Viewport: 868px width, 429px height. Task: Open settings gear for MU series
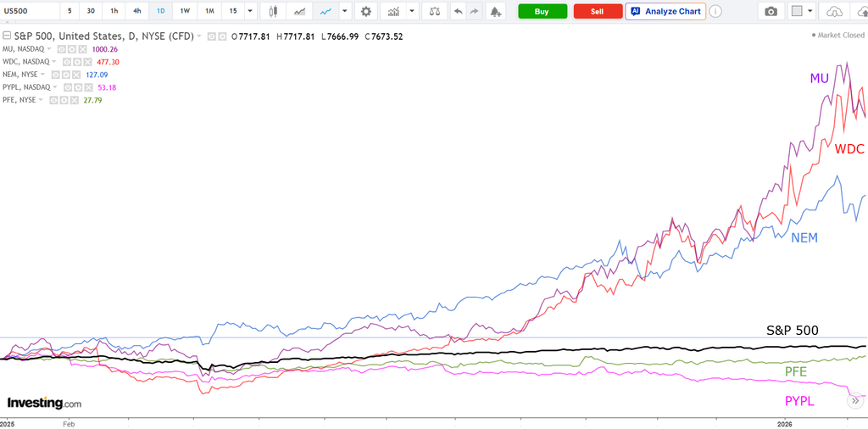click(72, 49)
